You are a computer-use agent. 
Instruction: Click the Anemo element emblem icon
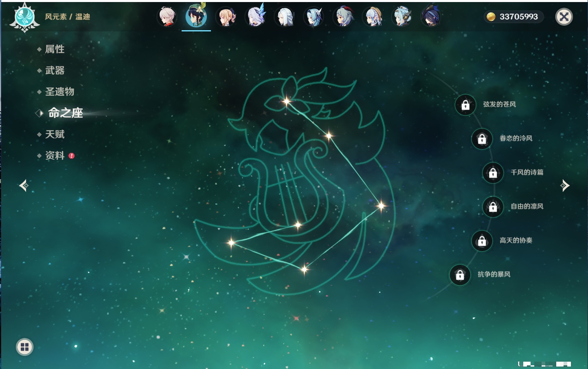click(x=24, y=17)
